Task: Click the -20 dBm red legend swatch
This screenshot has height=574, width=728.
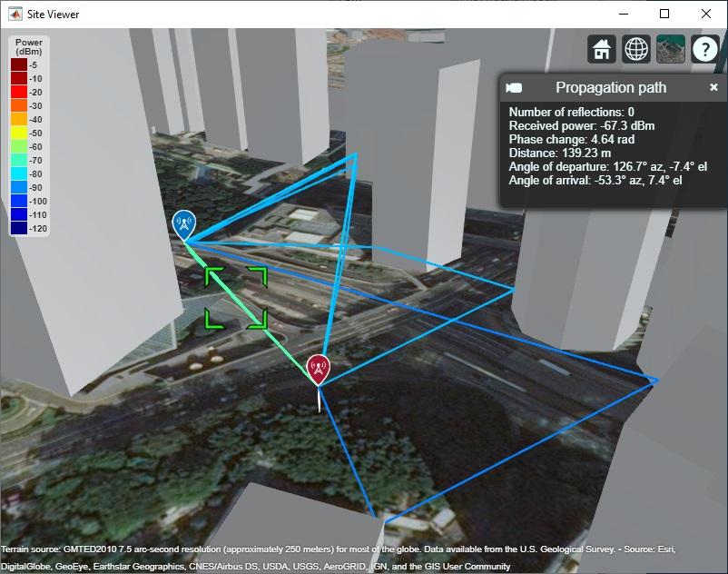Action: tap(19, 92)
